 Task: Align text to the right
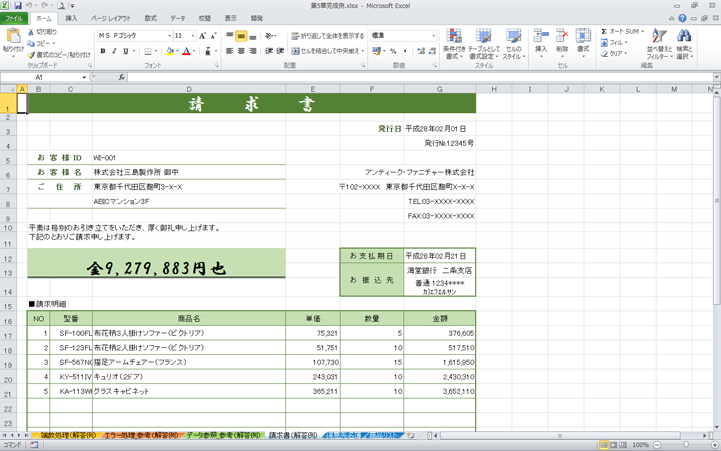[252, 51]
